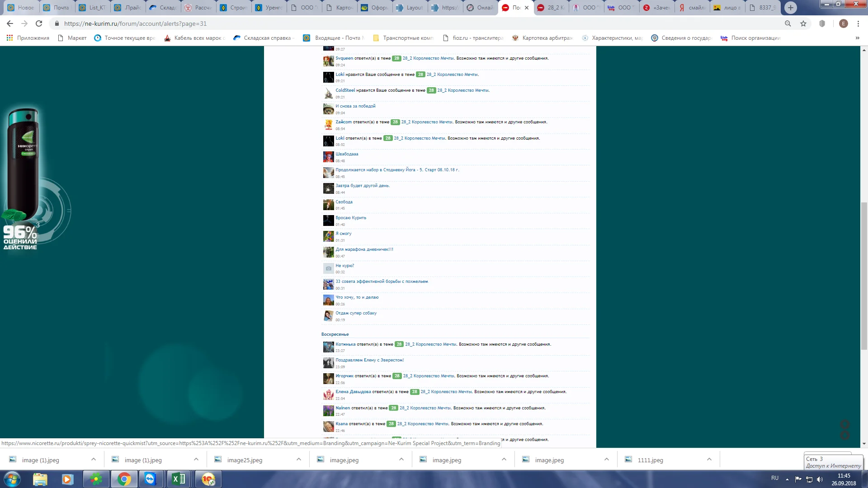Open Chrome three-dot menu
Image resolution: width=868 pixels, height=488 pixels.
[858, 23]
